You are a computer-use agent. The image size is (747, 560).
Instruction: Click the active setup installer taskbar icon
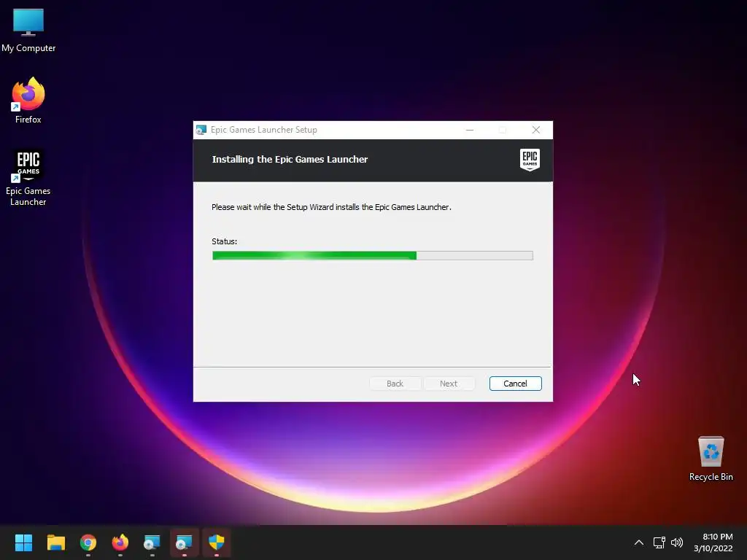pyautogui.click(x=184, y=542)
